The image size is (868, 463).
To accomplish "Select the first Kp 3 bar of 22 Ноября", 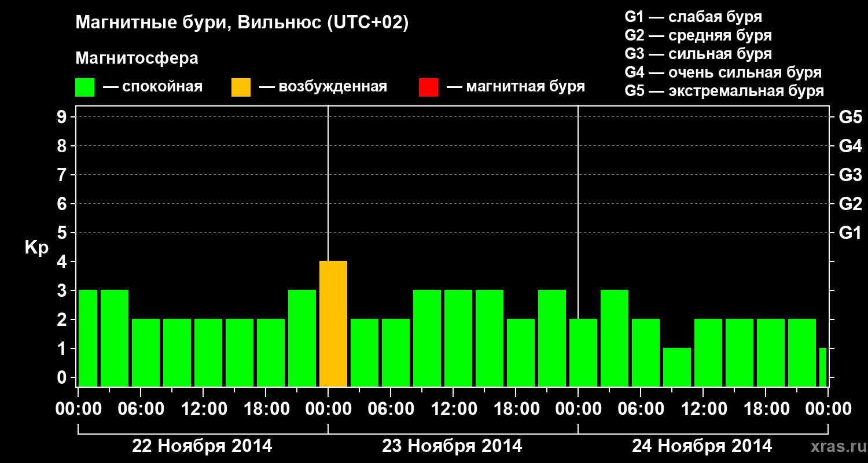I will [x=88, y=339].
